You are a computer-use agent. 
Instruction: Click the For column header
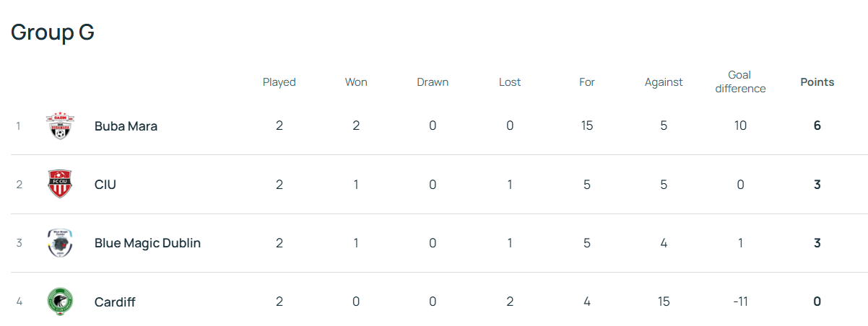tap(586, 82)
